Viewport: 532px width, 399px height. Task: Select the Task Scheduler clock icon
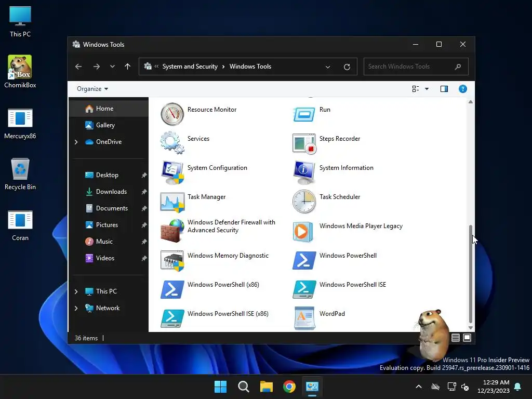pos(304,202)
